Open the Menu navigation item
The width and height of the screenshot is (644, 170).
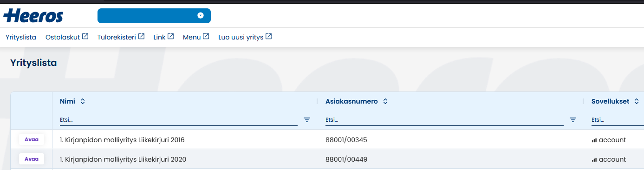click(x=196, y=37)
